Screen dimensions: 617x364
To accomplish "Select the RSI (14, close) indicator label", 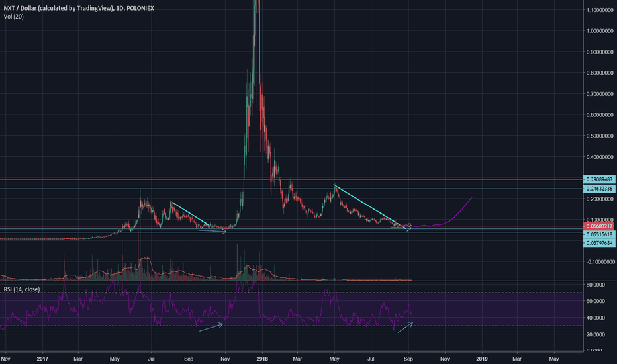I will click(x=22, y=289).
